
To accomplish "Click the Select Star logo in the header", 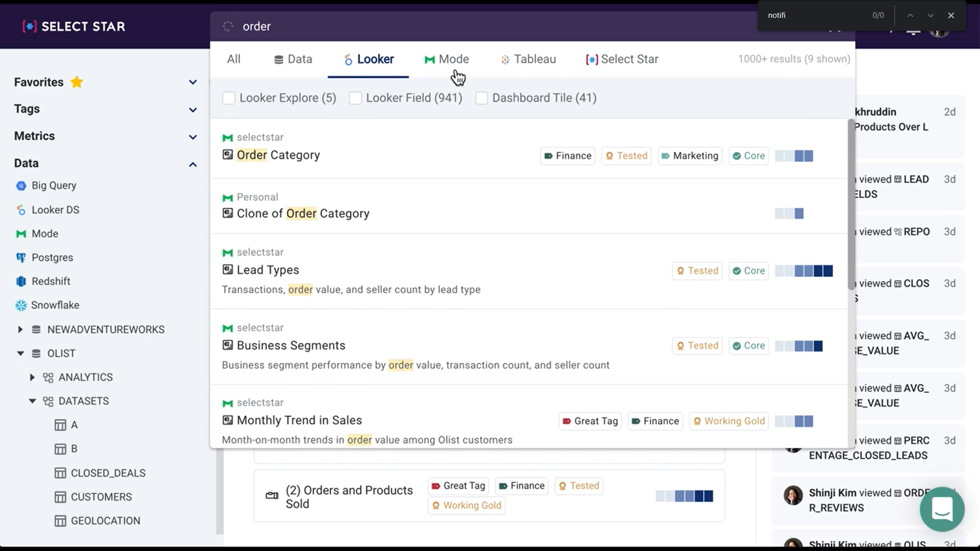I will [73, 26].
